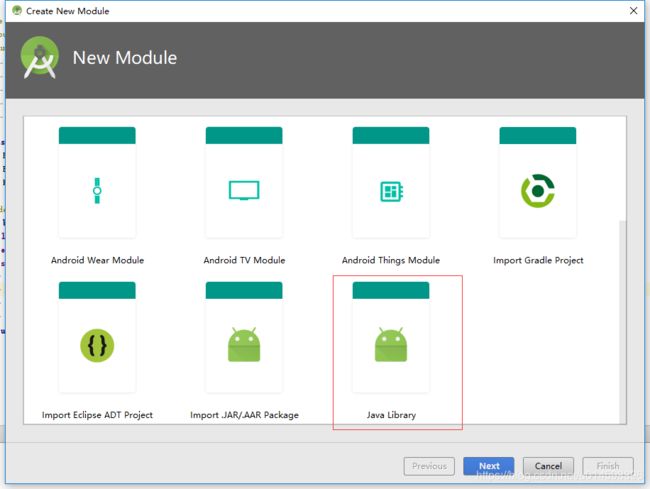Click the "Android Things Module" label
650x489 pixels.
(391, 260)
